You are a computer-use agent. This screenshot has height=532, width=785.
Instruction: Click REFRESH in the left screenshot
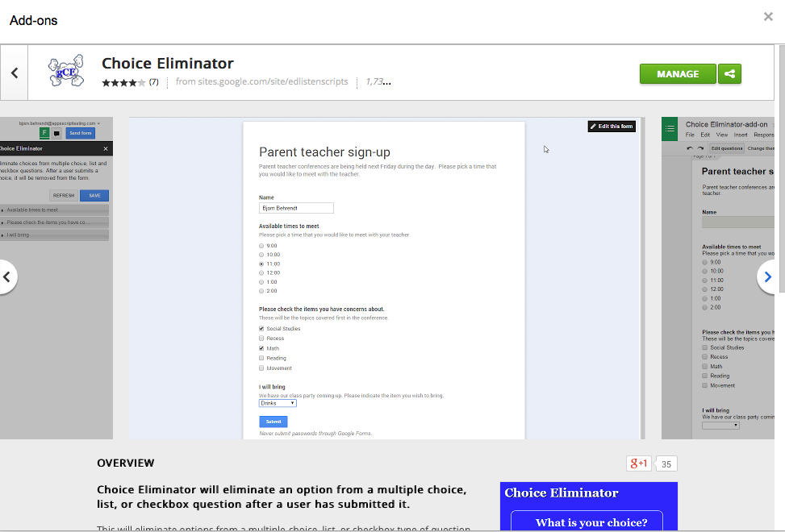[64, 196]
